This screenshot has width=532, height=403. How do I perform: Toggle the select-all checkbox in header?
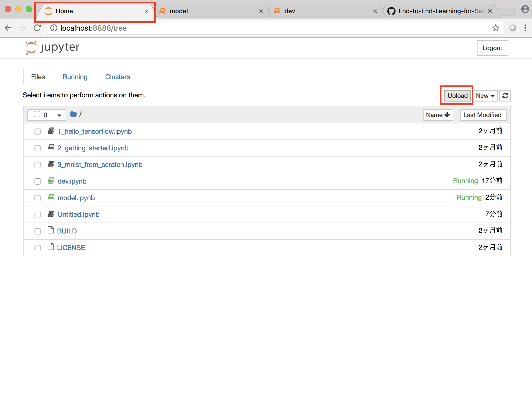(37, 114)
